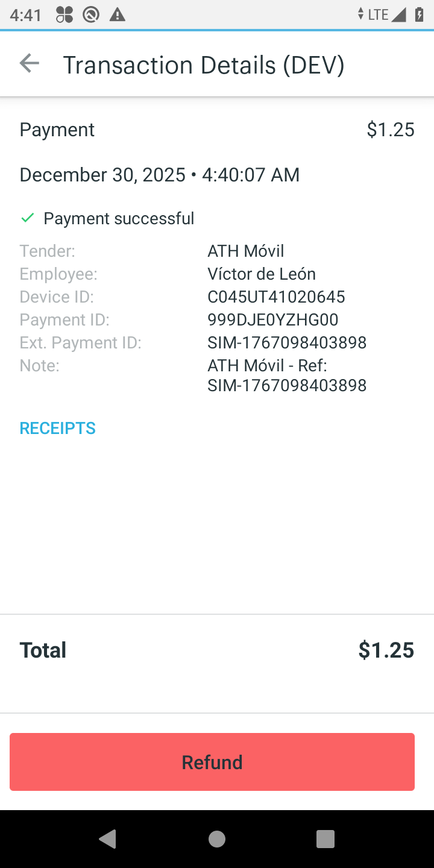
Task: Tap the four-dot app notification icon
Action: (x=64, y=14)
